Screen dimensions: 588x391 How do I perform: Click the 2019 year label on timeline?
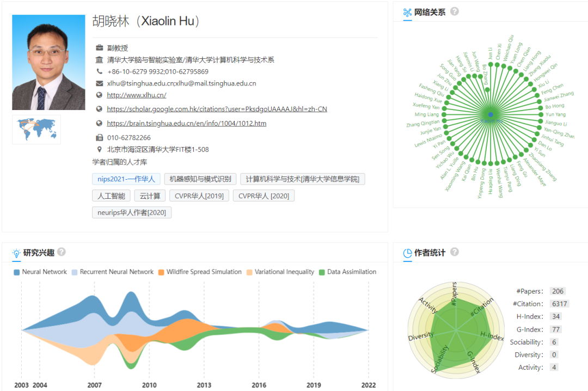coord(314,385)
